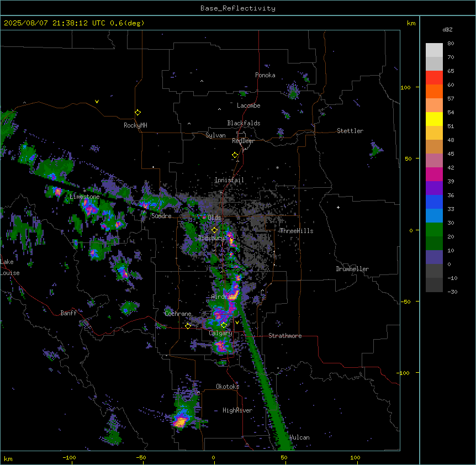Select the Limestone label
Screen dimensions: 476x465
84,197
